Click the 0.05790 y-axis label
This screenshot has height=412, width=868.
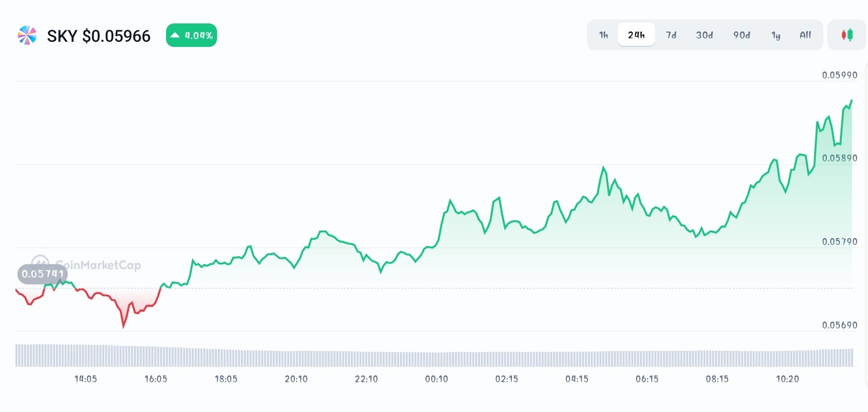[840, 241]
